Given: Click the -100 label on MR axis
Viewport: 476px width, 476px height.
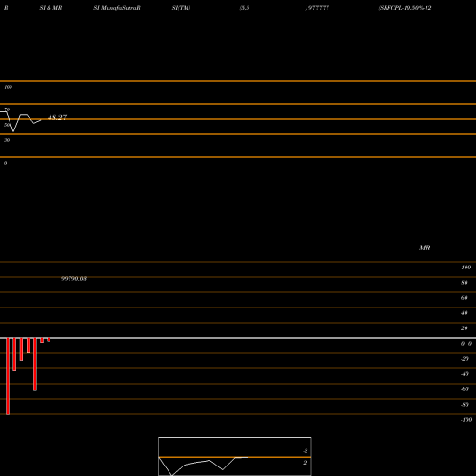Looking at the screenshot, I should point(466,420).
